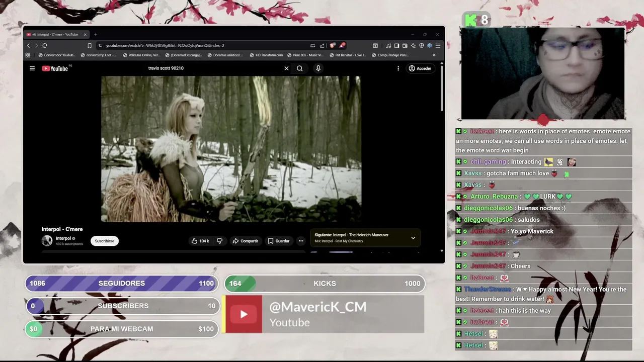Screen dimensions: 644x362
Task: Click the blue hexagon icon in browser toolbar
Action: [x=430, y=46]
